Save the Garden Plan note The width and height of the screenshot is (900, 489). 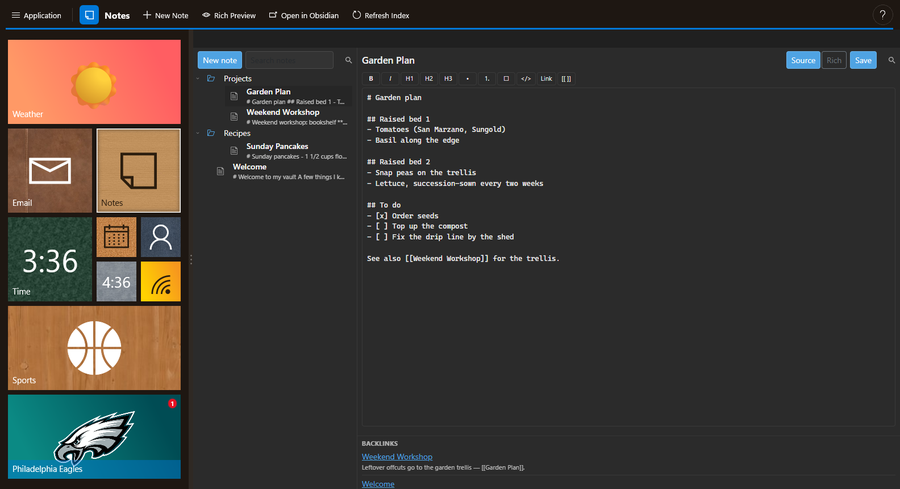pyautogui.click(x=863, y=60)
